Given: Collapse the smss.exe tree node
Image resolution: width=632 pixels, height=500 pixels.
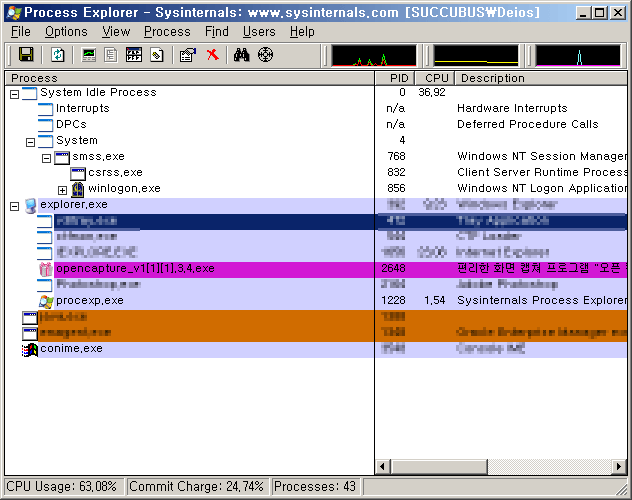Looking at the screenshot, I should pos(46,158).
